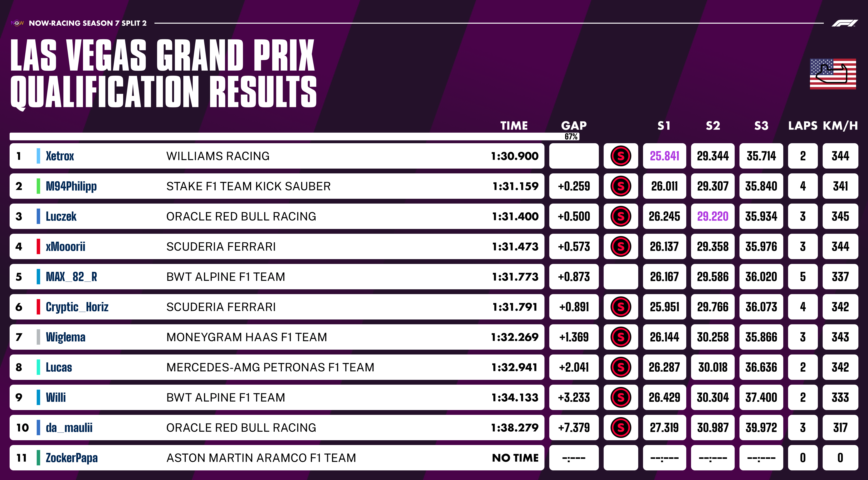Click the US flag circuit map icon
Screen dimensions: 868x480
click(x=833, y=74)
